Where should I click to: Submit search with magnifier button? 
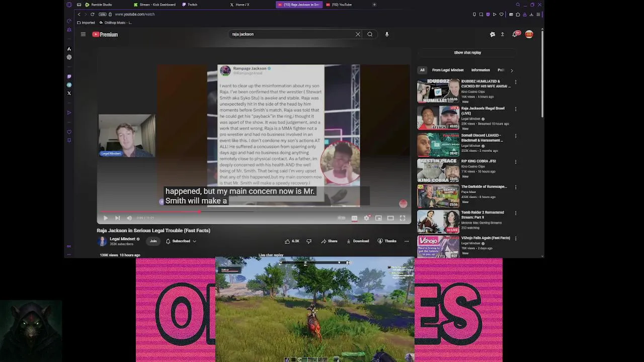pyautogui.click(x=370, y=34)
